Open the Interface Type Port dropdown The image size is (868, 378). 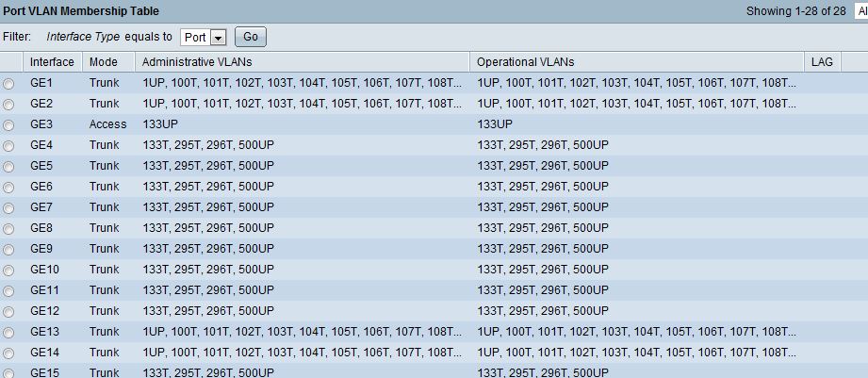(x=204, y=37)
